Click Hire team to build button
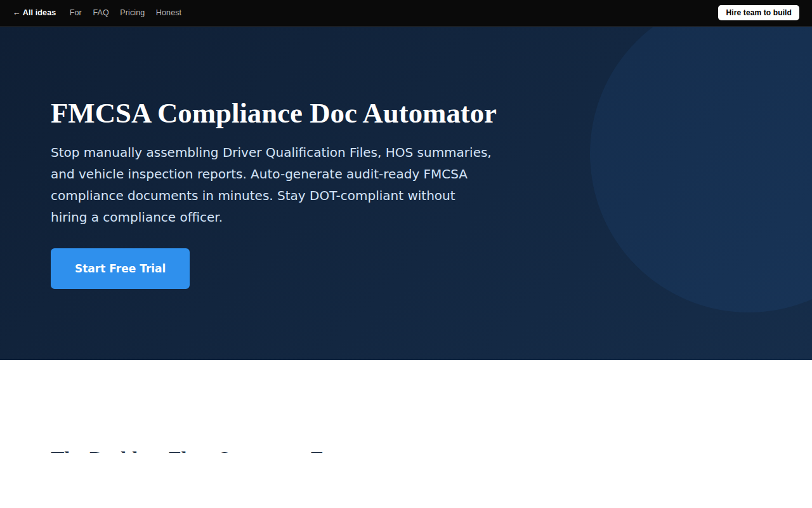This screenshot has width=812, height=508. point(759,13)
